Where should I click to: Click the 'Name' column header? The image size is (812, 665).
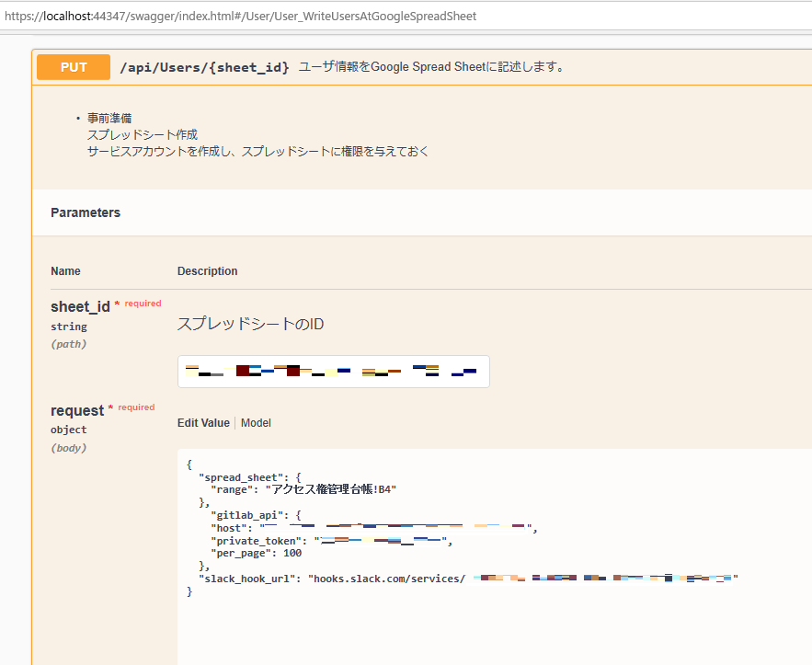coord(65,271)
